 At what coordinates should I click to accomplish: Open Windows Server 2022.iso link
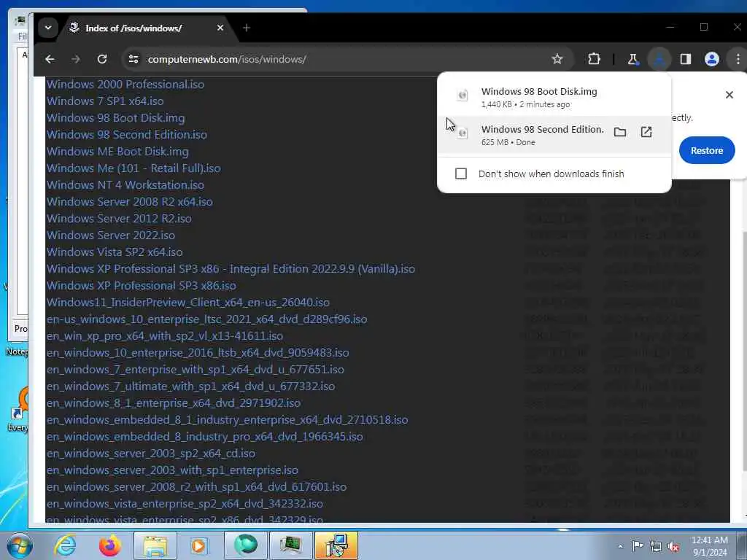click(111, 236)
